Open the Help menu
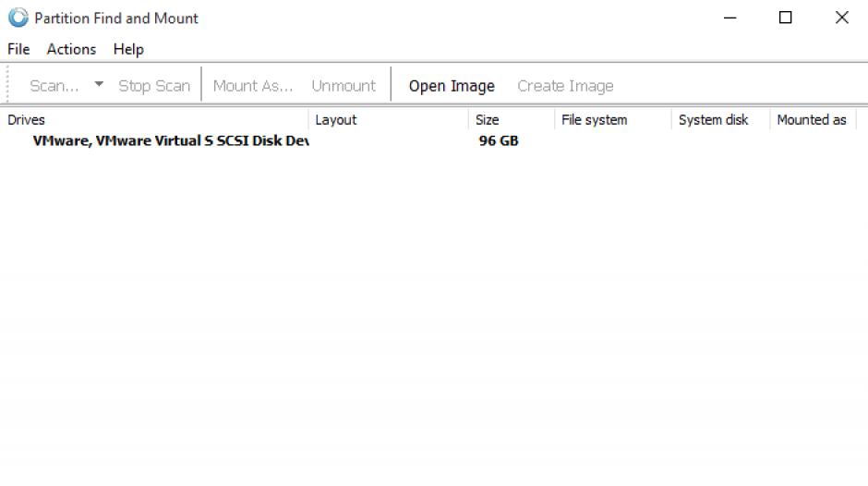 (x=128, y=49)
